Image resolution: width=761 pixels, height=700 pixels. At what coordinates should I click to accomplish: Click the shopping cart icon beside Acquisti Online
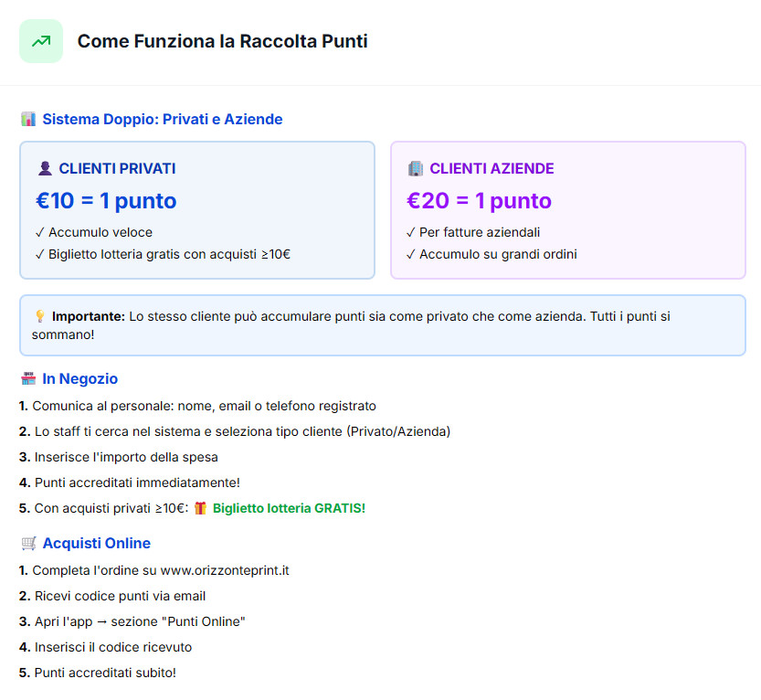pyautogui.click(x=28, y=543)
